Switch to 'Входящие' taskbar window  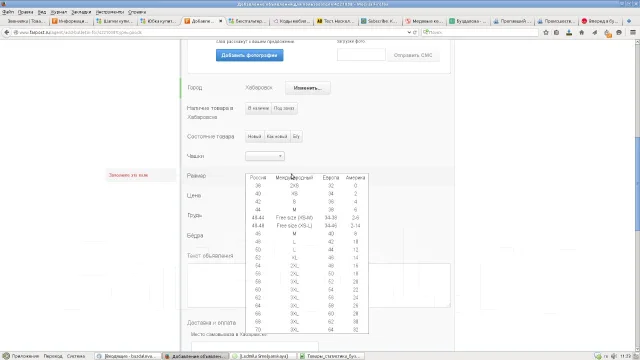[x=127, y=356]
